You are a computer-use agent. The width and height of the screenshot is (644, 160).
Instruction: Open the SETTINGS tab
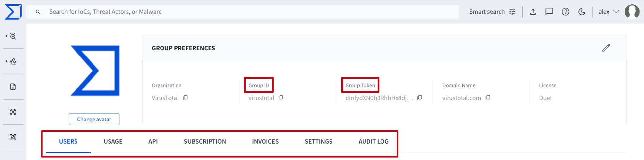[x=318, y=141]
